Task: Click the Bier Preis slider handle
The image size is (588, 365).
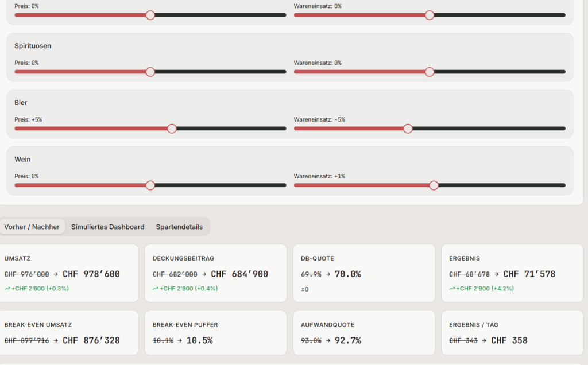Action: coord(172,129)
